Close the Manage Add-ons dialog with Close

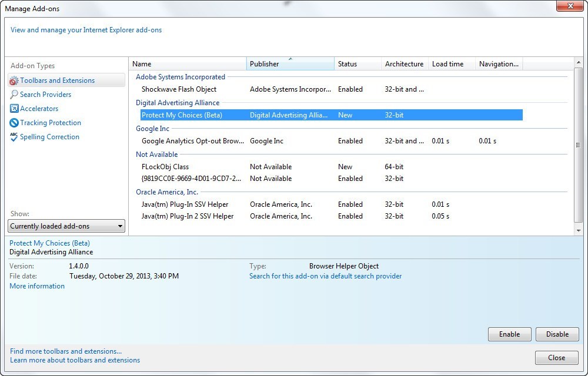tap(556, 358)
